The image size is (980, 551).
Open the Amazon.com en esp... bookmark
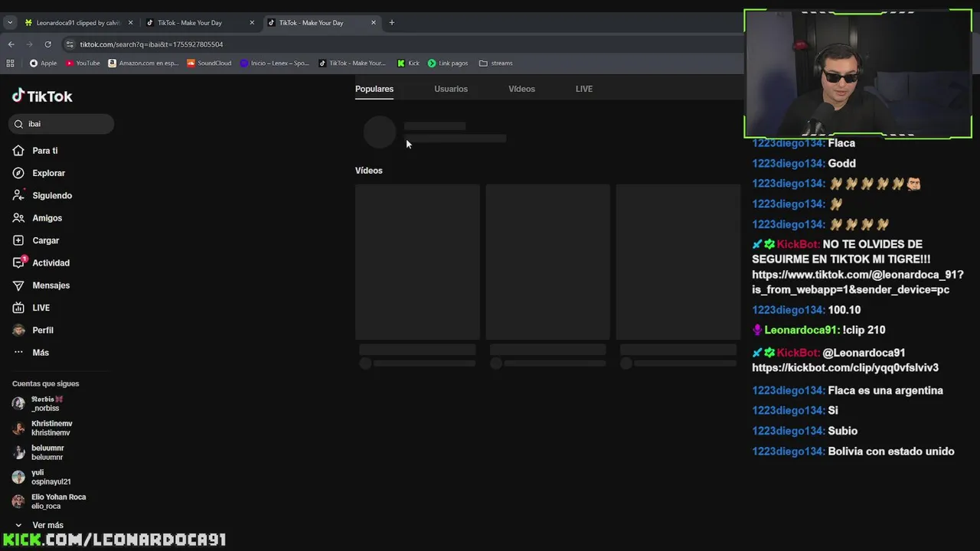pyautogui.click(x=144, y=63)
